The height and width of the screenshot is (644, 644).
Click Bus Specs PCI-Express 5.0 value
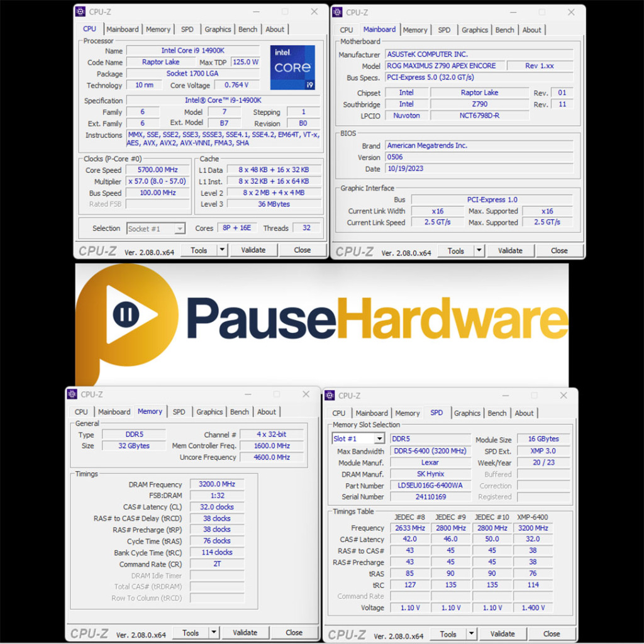click(x=479, y=77)
